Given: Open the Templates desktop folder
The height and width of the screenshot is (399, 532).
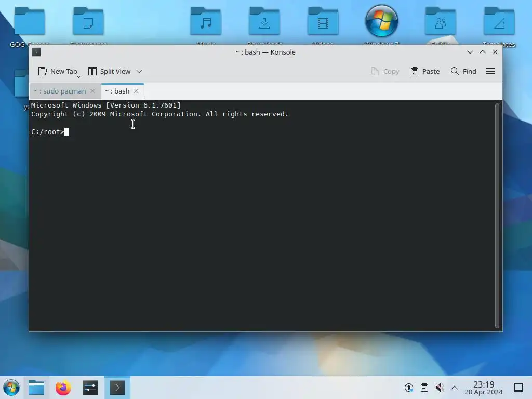Looking at the screenshot, I should 499,26.
